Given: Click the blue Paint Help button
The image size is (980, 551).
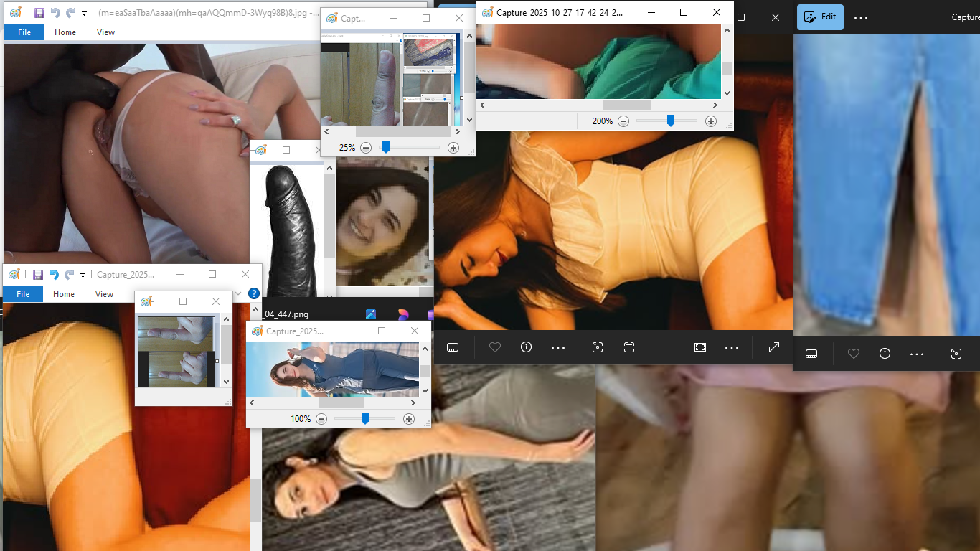Looking at the screenshot, I should 253,293.
